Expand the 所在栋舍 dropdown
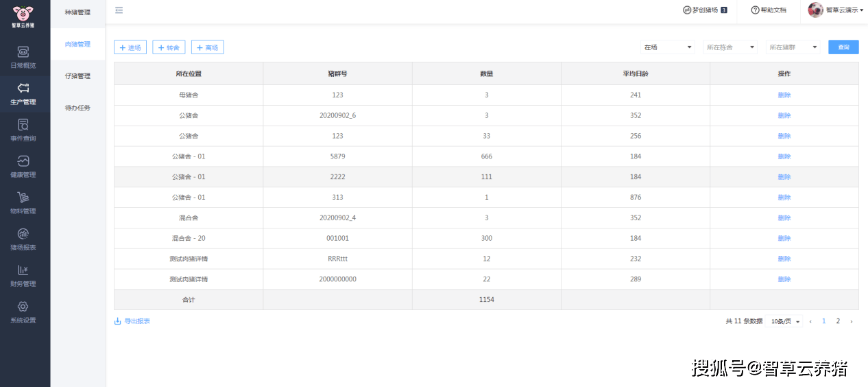Viewport: 868px width, 387px height. 731,47
